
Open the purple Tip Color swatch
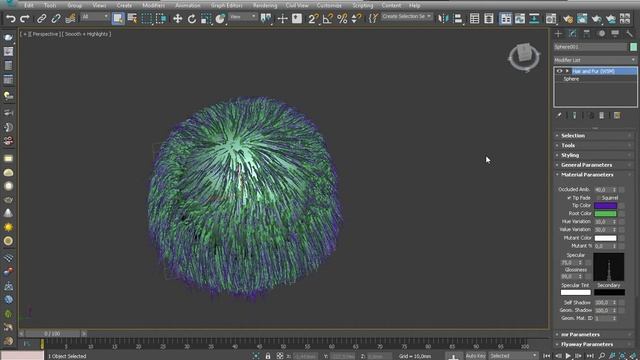click(x=605, y=206)
